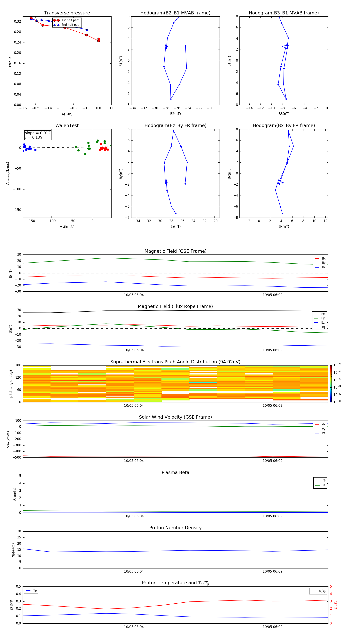The image size is (351, 644).
Task: Click the 'Vx' entry in velocity legend
Action: pos(320,424)
